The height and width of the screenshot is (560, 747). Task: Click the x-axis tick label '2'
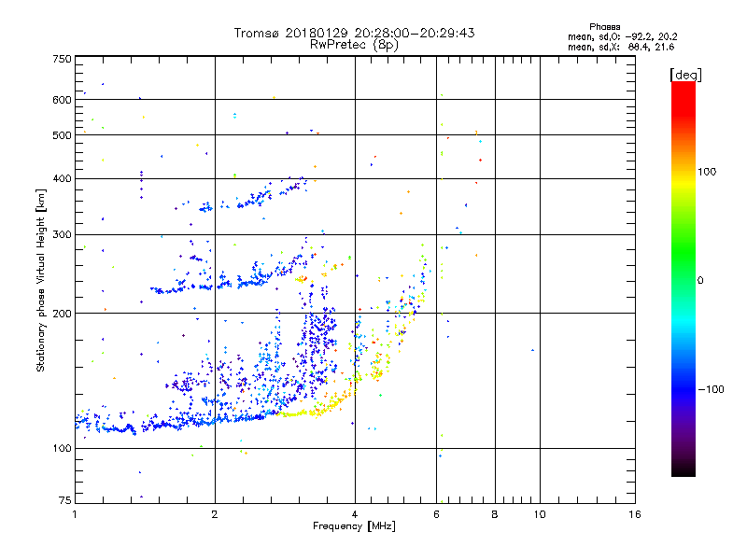pos(215,514)
